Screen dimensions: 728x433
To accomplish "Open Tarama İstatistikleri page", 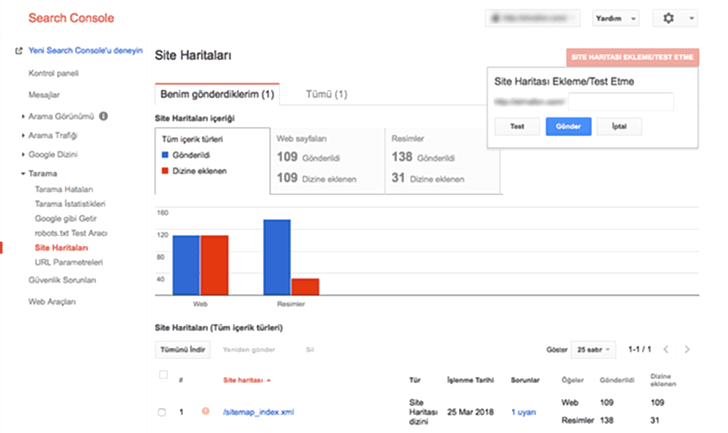I will coord(70,204).
